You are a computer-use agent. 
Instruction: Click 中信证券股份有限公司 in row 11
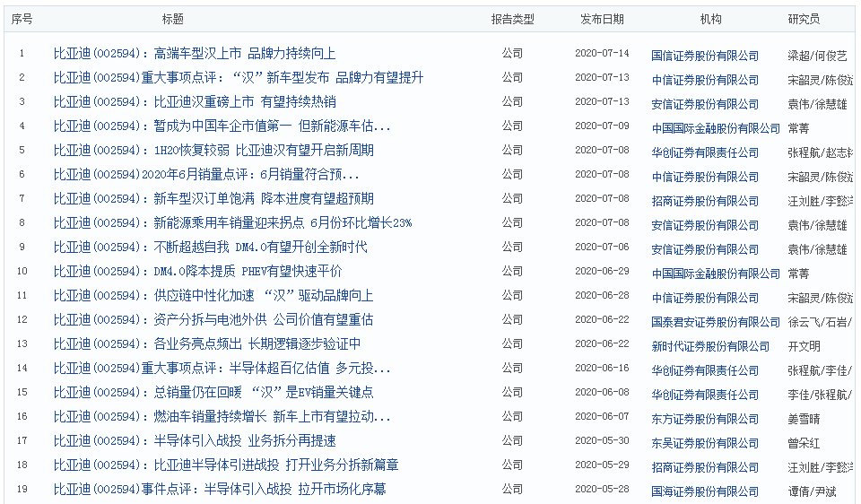coord(705,297)
